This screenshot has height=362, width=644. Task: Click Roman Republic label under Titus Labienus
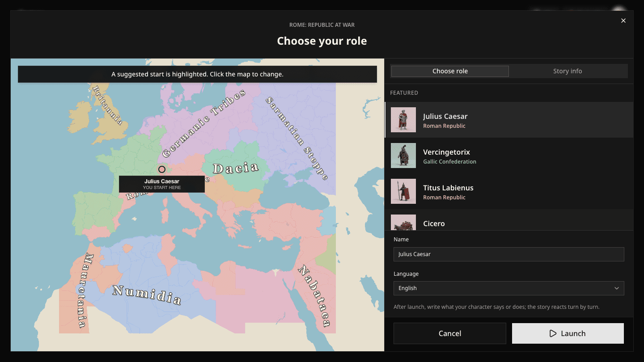pyautogui.click(x=444, y=198)
